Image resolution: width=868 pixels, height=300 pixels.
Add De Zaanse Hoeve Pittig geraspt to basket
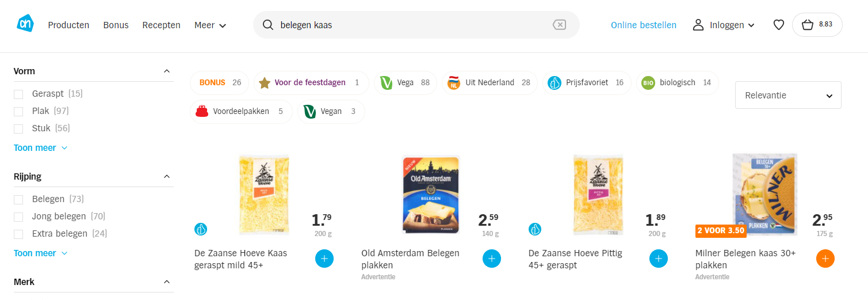(658, 259)
